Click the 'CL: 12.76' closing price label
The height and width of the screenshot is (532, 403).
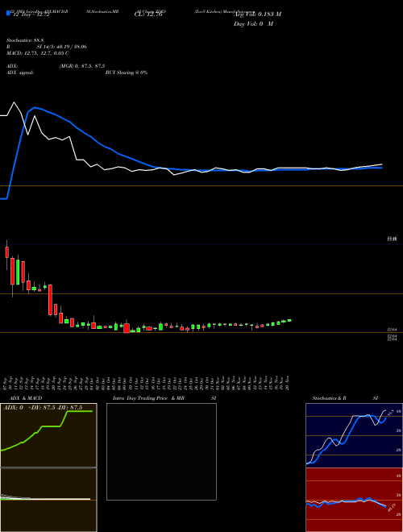[148, 15]
